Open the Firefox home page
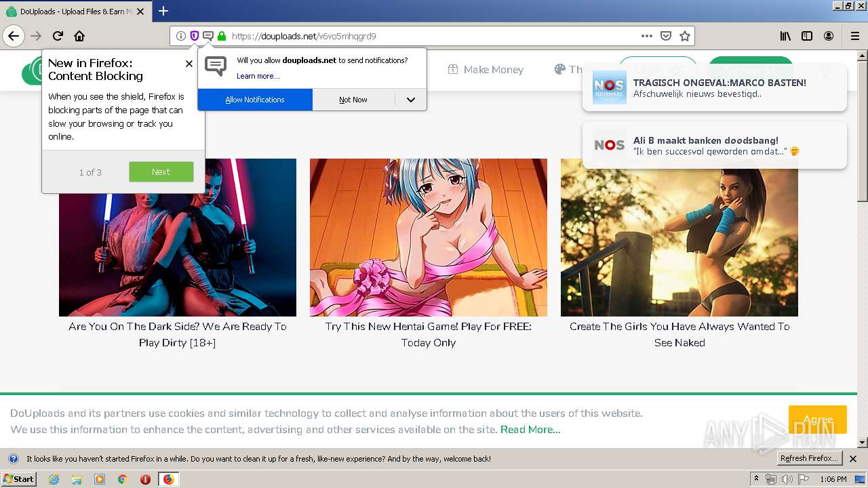The image size is (868, 488). point(79,36)
